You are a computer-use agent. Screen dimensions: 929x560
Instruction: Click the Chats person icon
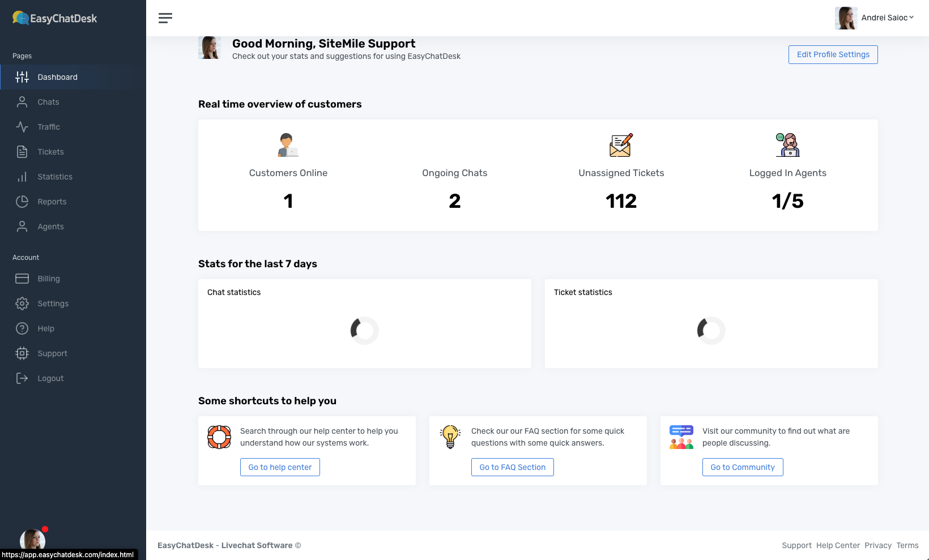click(22, 102)
